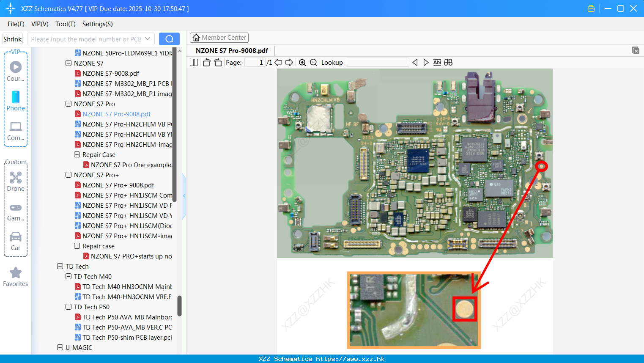Close the PDF tab panel icon

pos(636,50)
